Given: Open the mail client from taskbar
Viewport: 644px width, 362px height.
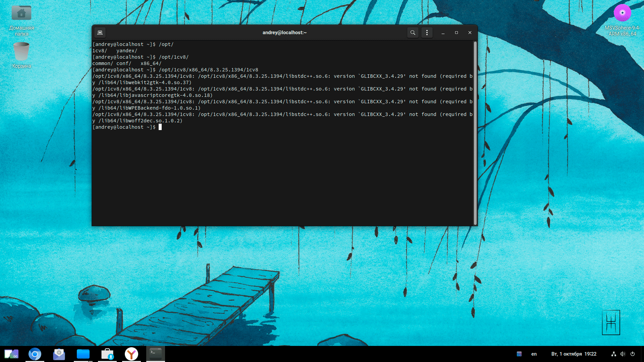Looking at the screenshot, I should 59,354.
